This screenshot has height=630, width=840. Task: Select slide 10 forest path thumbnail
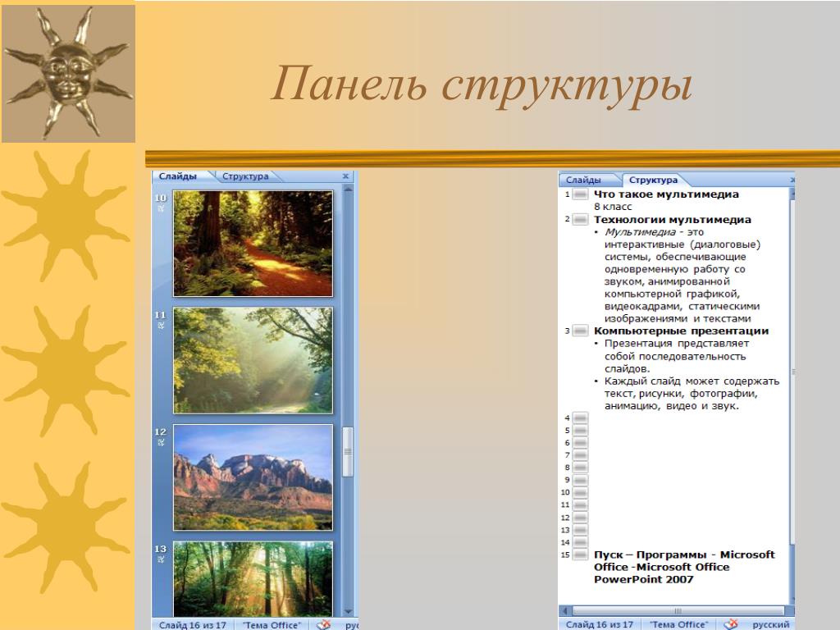point(253,243)
